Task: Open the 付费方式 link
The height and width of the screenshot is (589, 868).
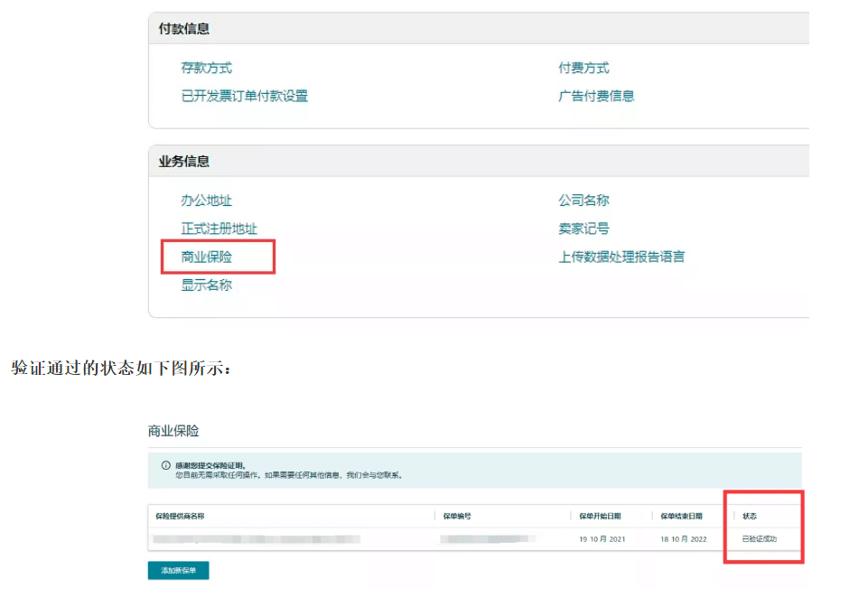Action: 583,68
